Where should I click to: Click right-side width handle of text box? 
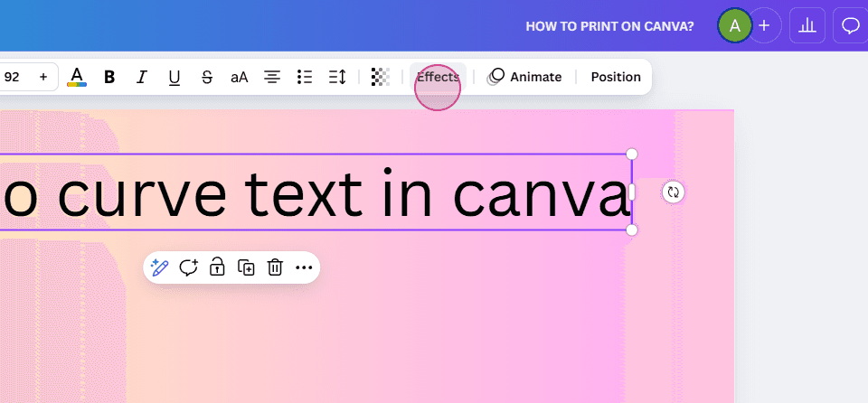632,192
